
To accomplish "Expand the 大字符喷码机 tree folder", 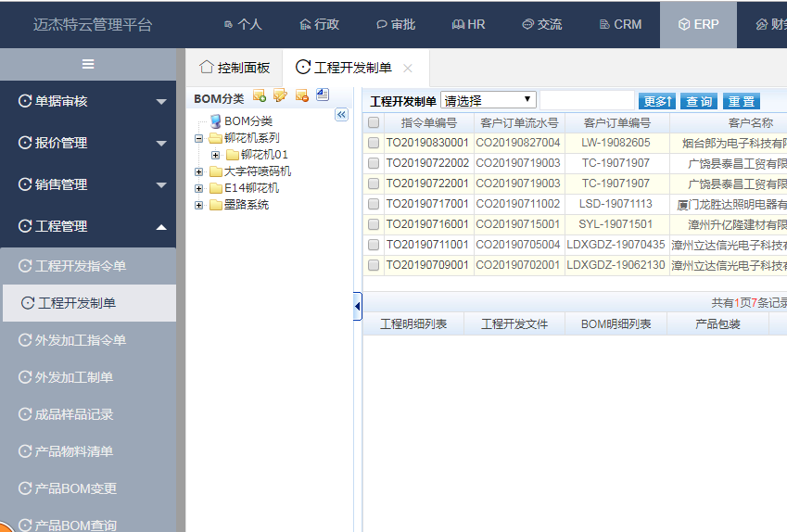I will pyautogui.click(x=199, y=171).
